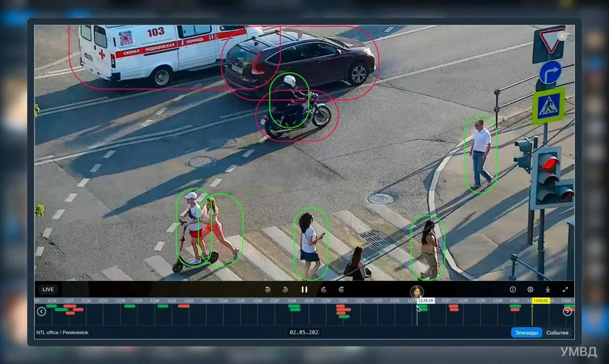
Task: Open the player settings gear
Action: [530, 289]
